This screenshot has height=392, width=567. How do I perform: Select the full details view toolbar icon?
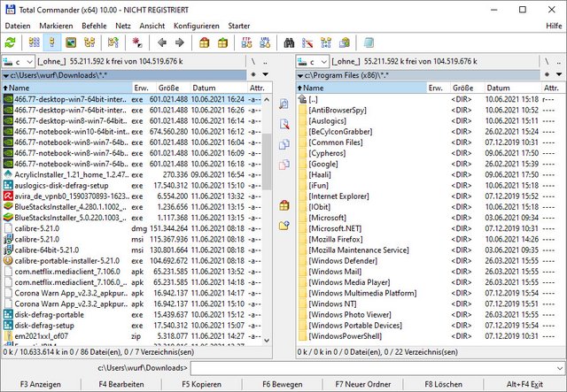pyautogui.click(x=52, y=43)
